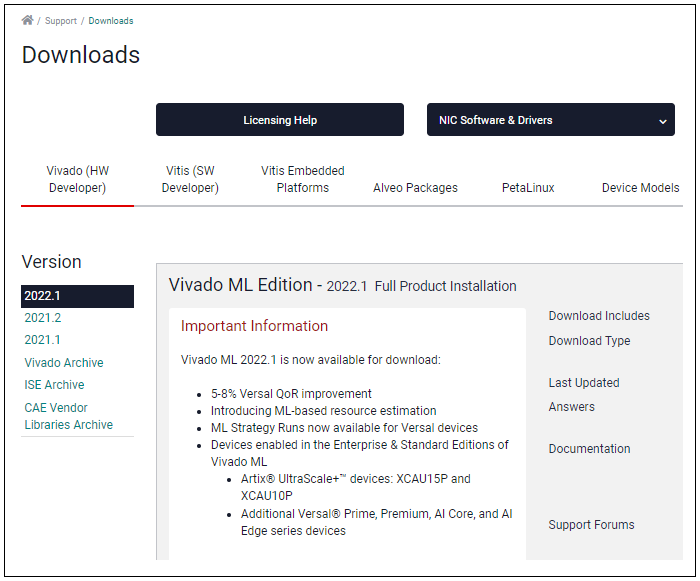This screenshot has height=581, width=700.
Task: Click 'Devices enabled in the Enterprise' bullet
Action: click(x=360, y=453)
